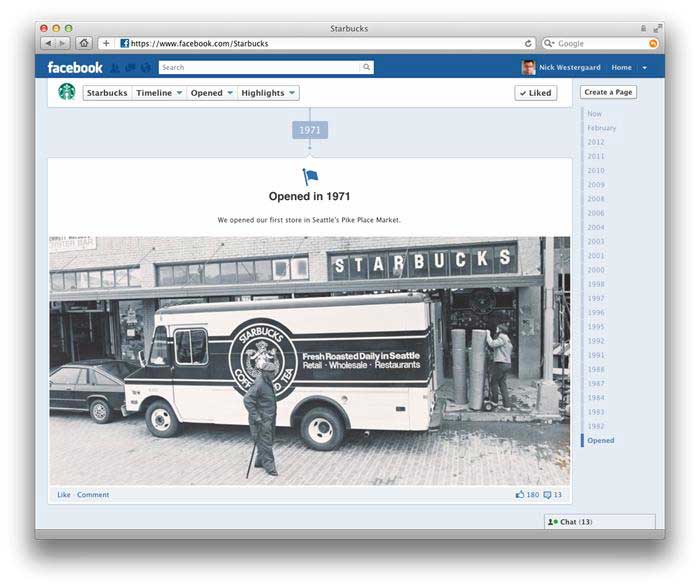The image size is (700, 588).
Task: Jump to 1987 on the timeline
Action: coord(596,384)
